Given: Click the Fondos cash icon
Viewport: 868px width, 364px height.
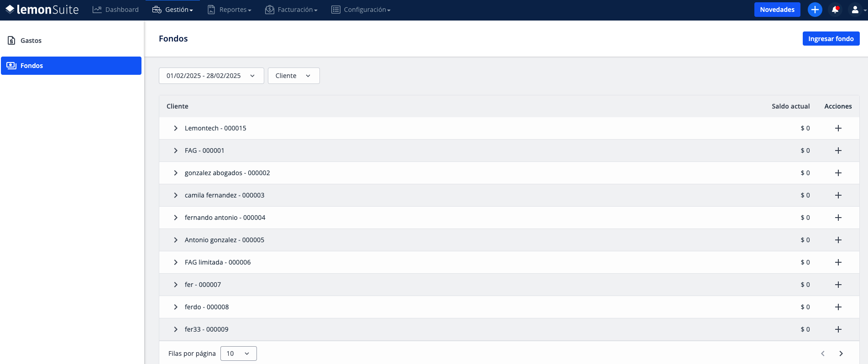Looking at the screenshot, I should [x=11, y=66].
